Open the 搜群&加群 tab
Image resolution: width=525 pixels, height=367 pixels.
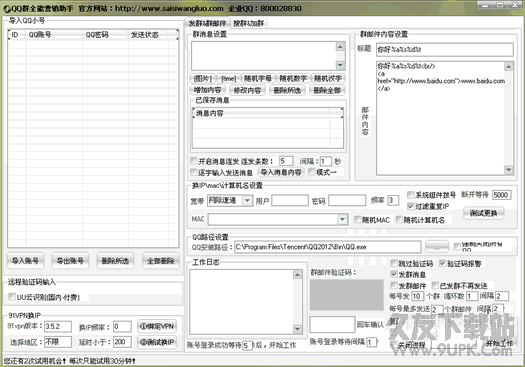click(248, 23)
